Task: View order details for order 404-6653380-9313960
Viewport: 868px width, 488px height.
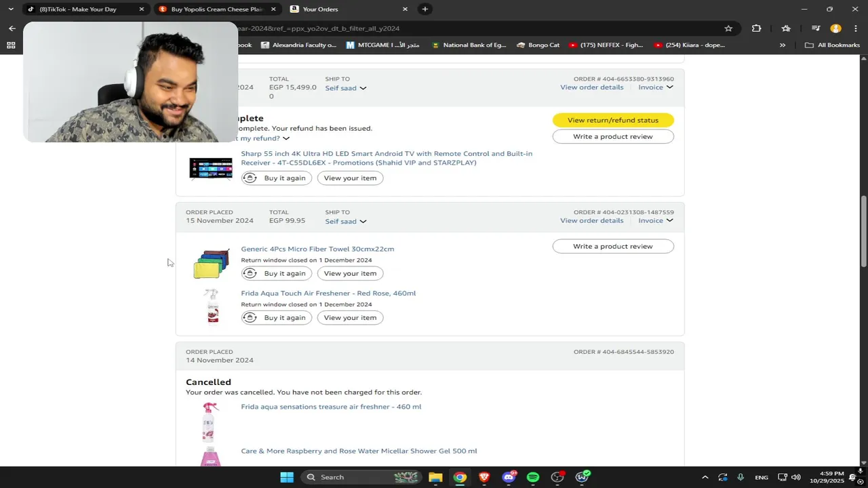Action: pyautogui.click(x=591, y=87)
